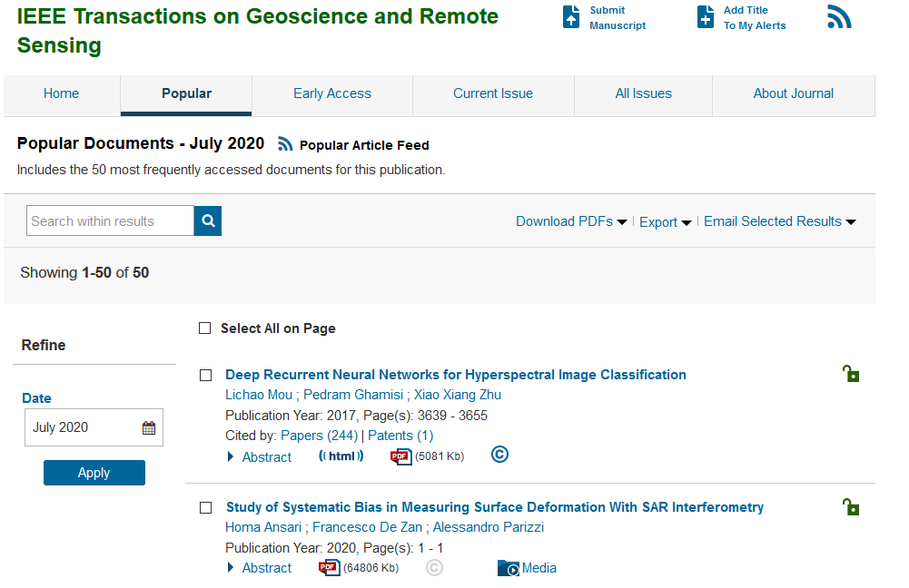
Task: Open the calendar icon in Date field
Action: [x=149, y=427]
